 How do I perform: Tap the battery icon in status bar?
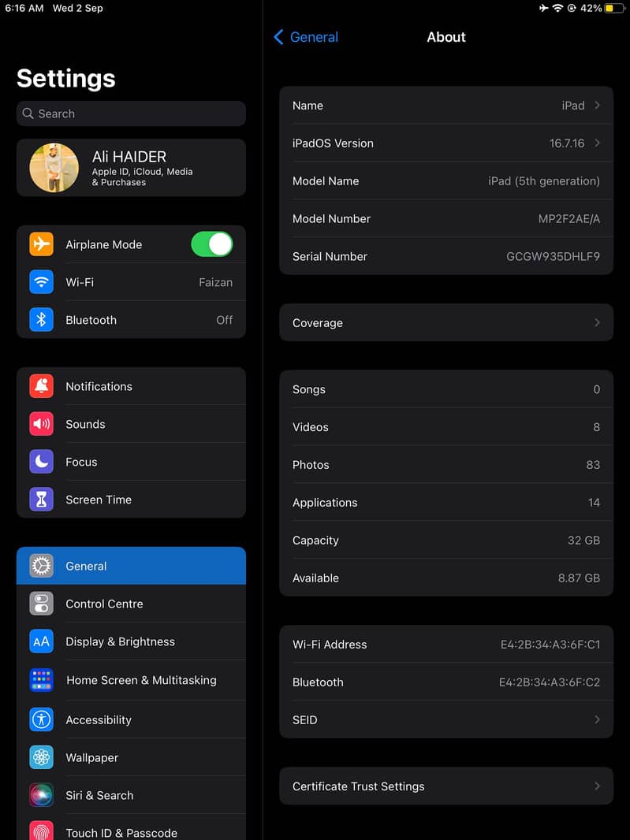click(x=615, y=8)
